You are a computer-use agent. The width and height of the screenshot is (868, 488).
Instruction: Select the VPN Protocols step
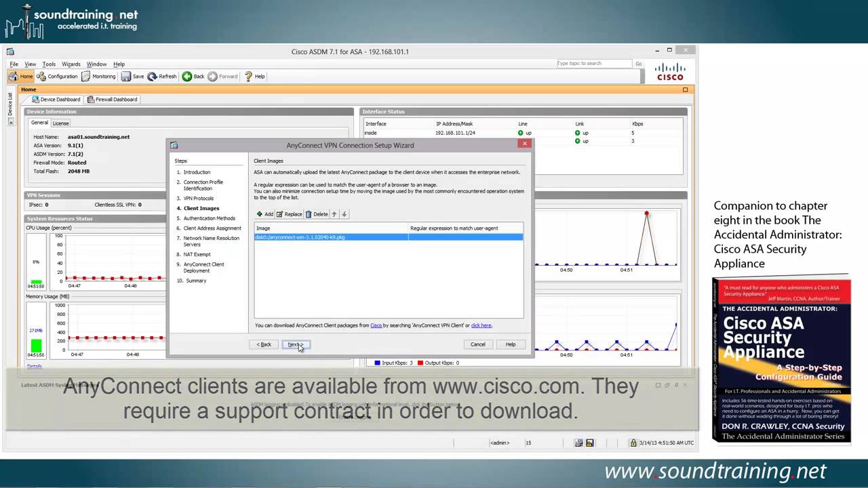(x=198, y=199)
